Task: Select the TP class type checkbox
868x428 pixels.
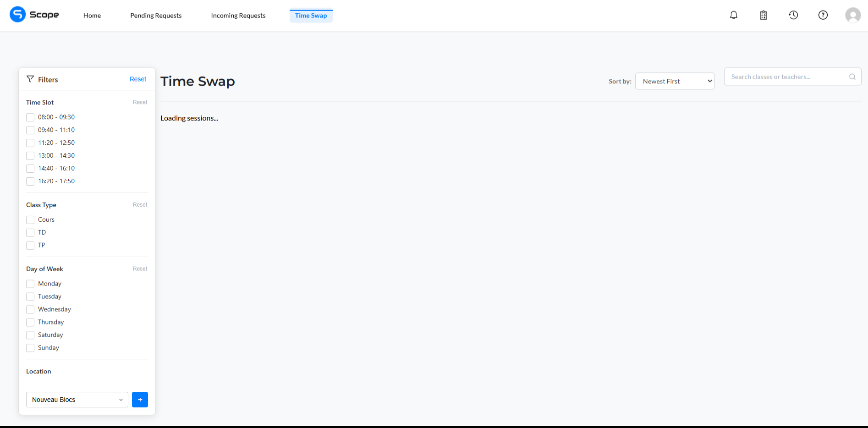Action: coord(30,246)
